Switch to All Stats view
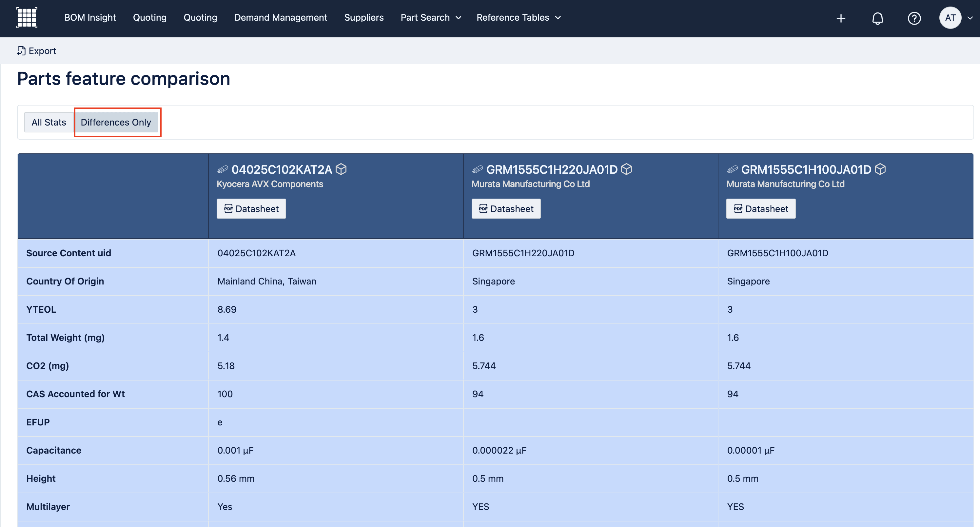Screen dimensions: 980x527 click(49, 122)
